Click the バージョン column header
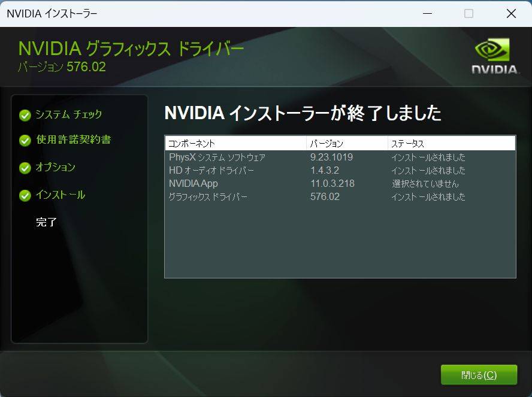This screenshot has width=532, height=397. click(347, 144)
